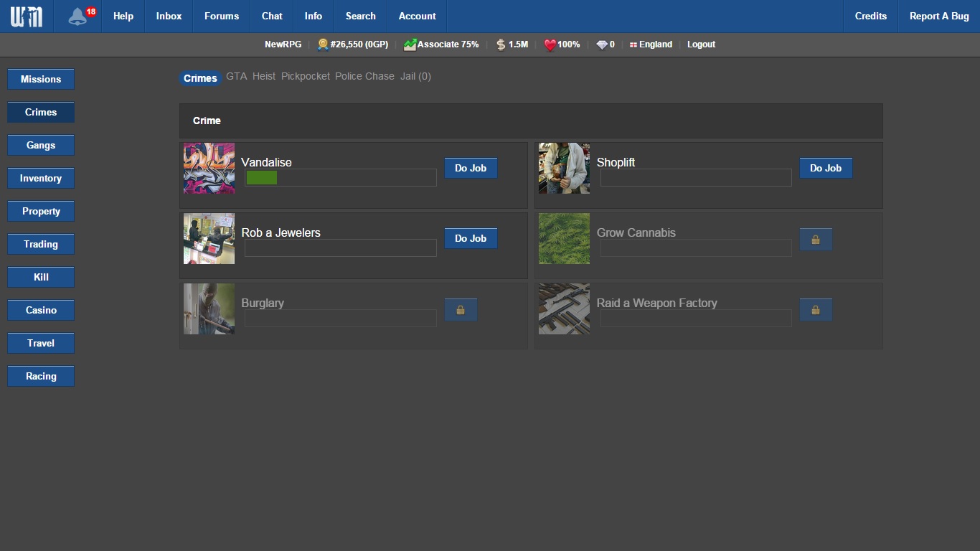This screenshot has height=551, width=980.
Task: Click the Raid a Weapon Factory title
Action: (656, 303)
